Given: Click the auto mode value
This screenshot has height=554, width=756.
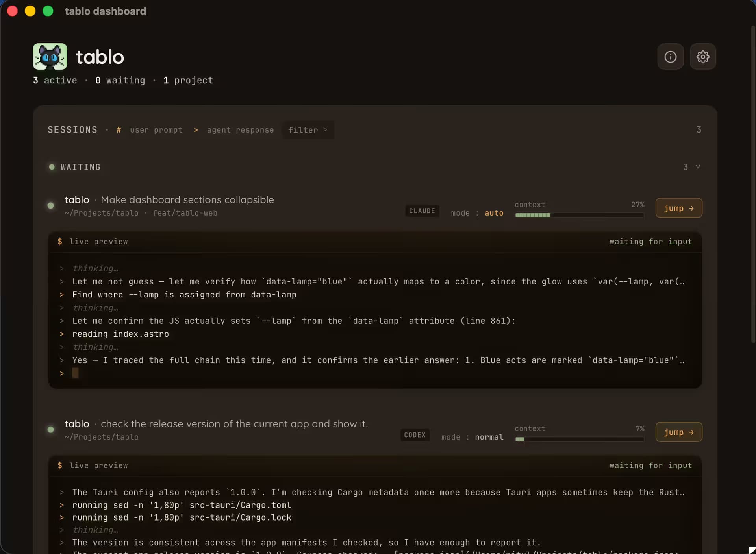Looking at the screenshot, I should tap(494, 213).
